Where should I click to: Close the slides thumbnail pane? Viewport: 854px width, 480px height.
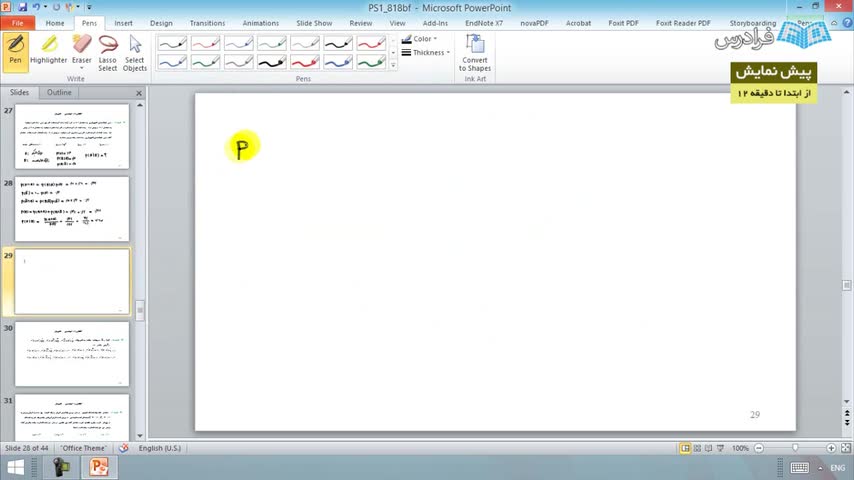coord(139,93)
